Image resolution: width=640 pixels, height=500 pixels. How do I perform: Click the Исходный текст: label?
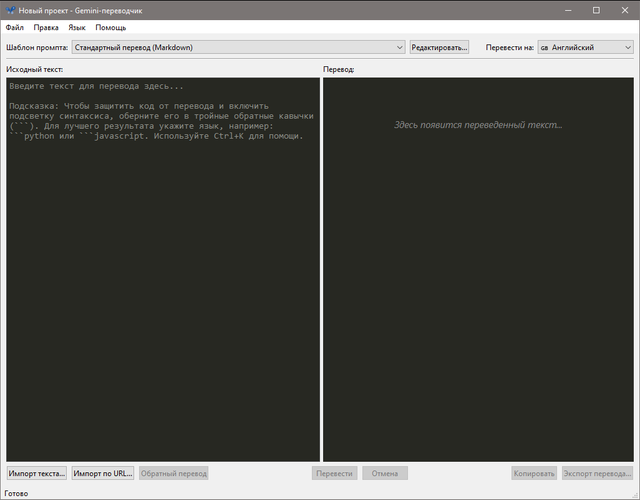tap(35, 69)
